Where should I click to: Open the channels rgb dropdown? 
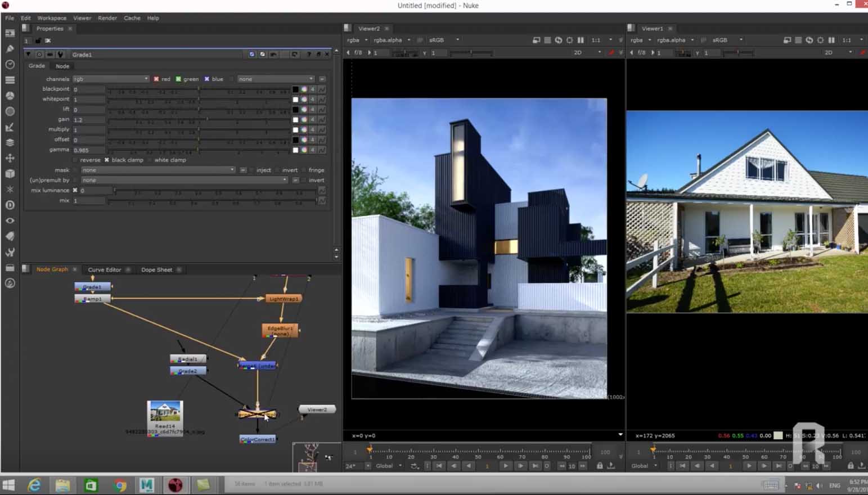[110, 79]
